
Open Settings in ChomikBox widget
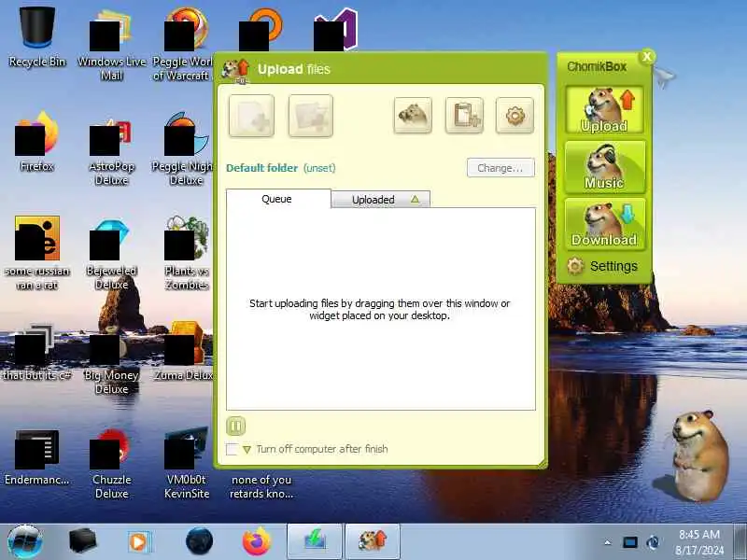point(602,266)
